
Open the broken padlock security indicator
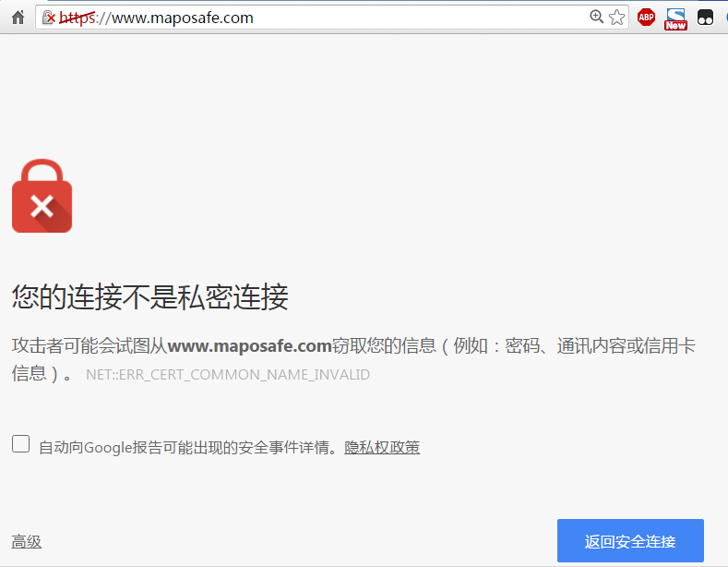tap(49, 18)
